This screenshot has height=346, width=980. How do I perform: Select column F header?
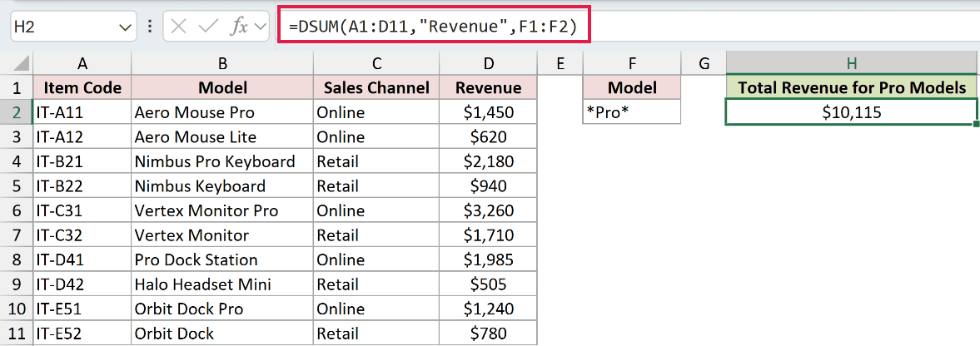(x=632, y=63)
